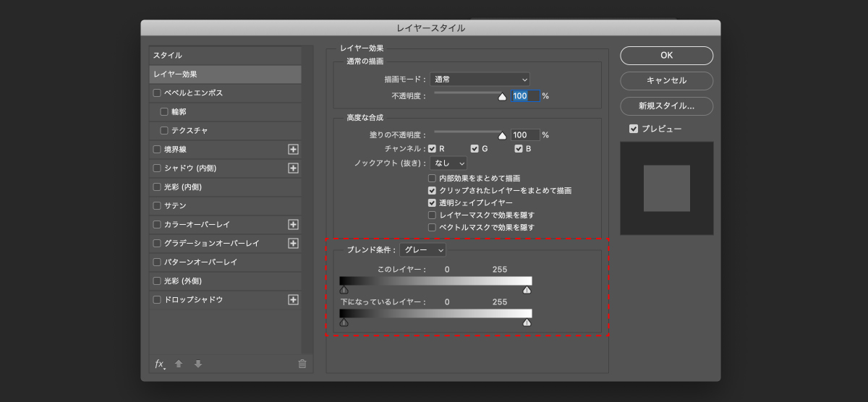The image size is (868, 402).
Task: Click the 不透明度 percentage input field
Action: coord(525,95)
